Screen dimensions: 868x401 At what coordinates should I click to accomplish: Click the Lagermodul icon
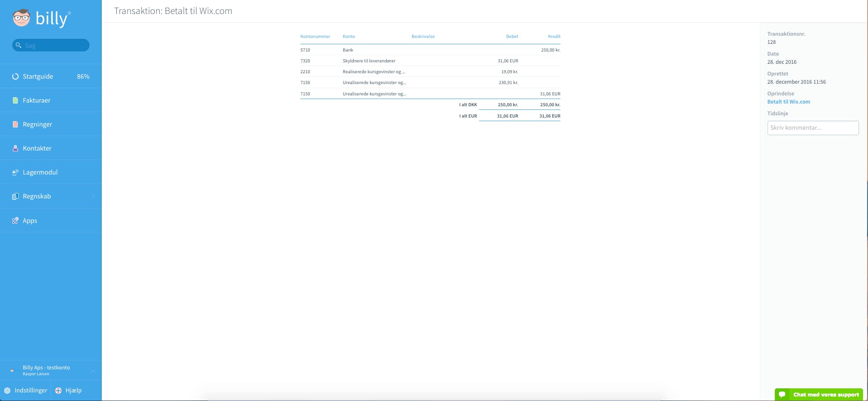(15, 172)
